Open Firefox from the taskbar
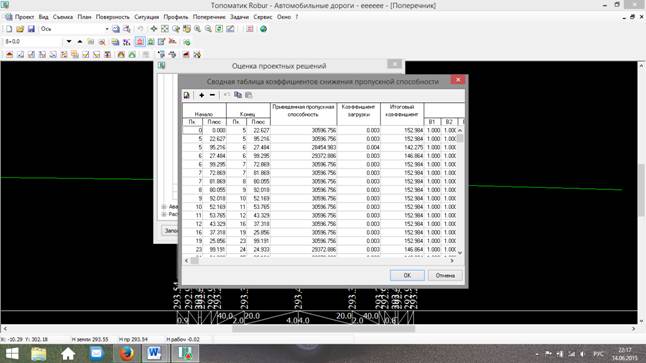646x363 pixels. tap(126, 354)
